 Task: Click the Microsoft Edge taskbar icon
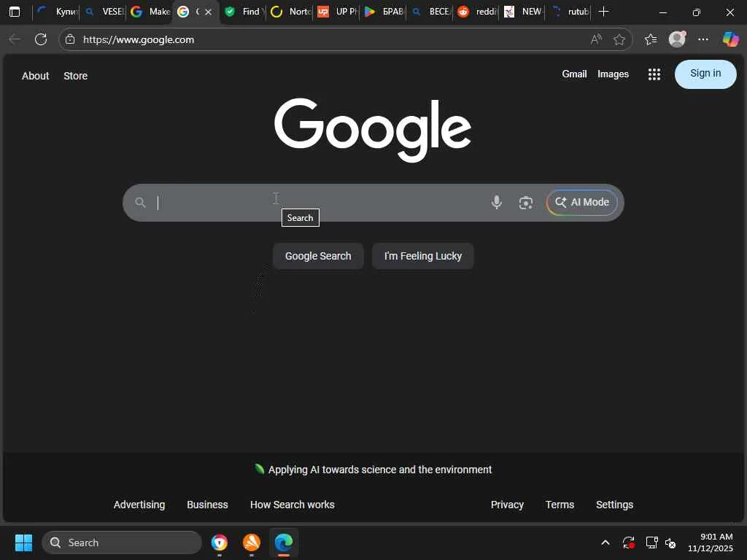284,542
